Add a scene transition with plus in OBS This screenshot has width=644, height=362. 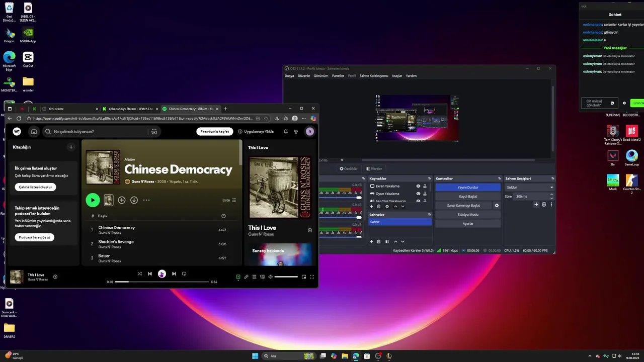click(x=536, y=205)
